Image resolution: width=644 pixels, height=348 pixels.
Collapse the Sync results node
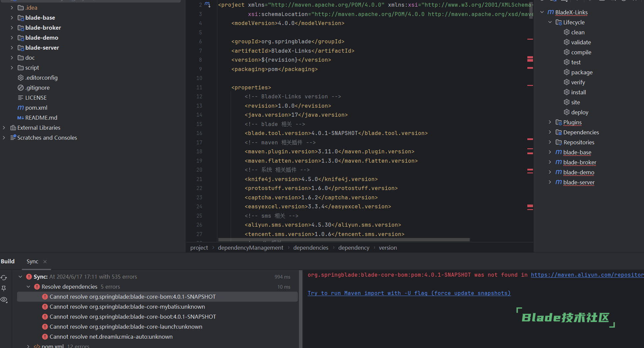pos(20,277)
